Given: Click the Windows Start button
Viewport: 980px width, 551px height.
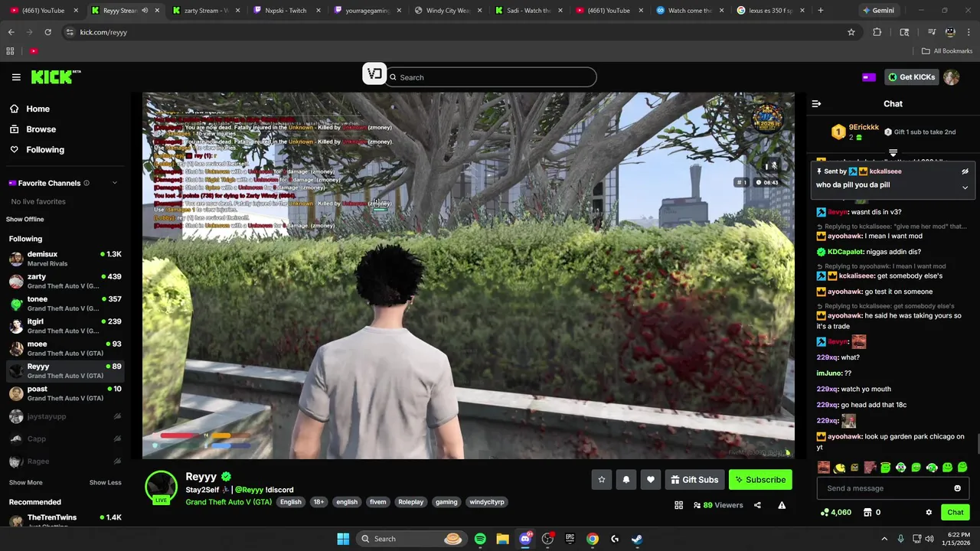Looking at the screenshot, I should (x=343, y=539).
